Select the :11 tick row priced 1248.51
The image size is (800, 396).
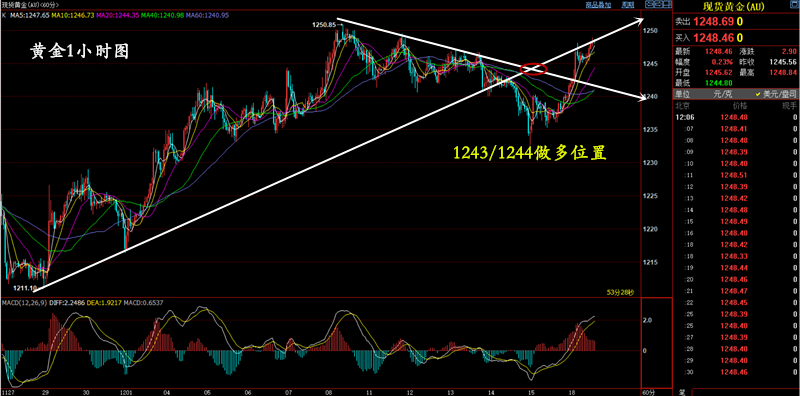tap(737, 175)
